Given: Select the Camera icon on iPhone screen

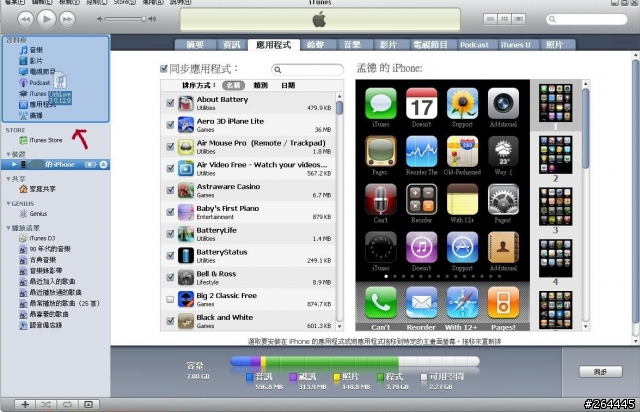Looking at the screenshot, I should [503, 103].
